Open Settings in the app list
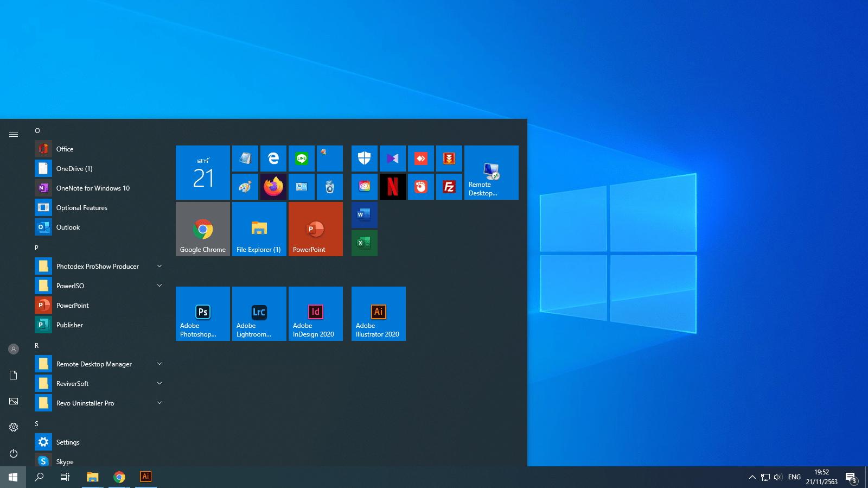Screen dimensions: 868x488 100,442
